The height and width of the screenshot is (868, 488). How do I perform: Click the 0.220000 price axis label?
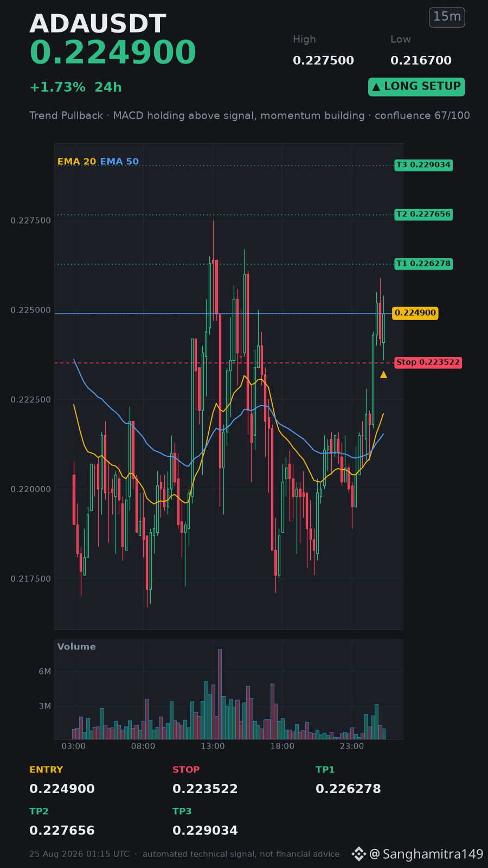tap(31, 489)
